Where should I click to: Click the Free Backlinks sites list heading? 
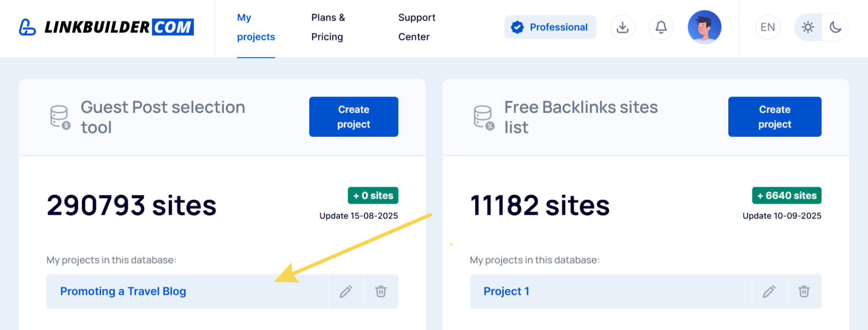[581, 117]
